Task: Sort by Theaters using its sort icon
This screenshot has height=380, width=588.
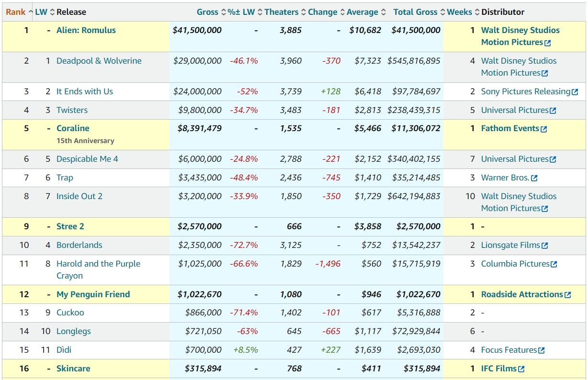Action: pyautogui.click(x=303, y=12)
